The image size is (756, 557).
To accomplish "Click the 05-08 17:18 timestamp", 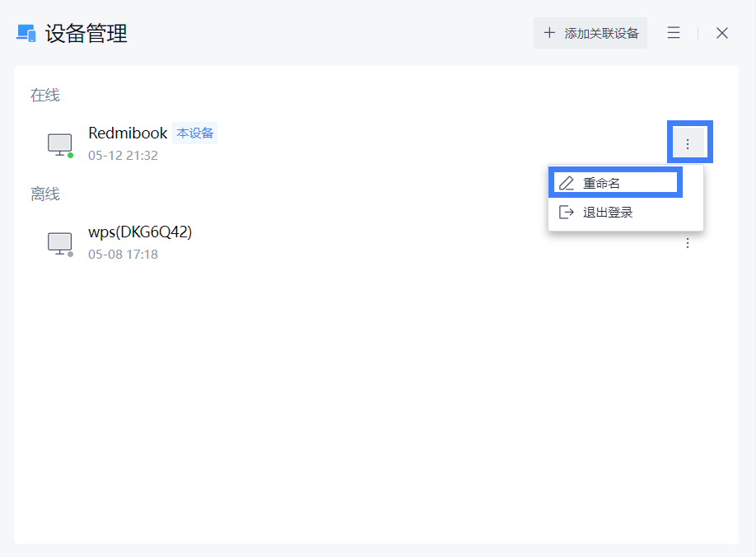I will tap(123, 254).
